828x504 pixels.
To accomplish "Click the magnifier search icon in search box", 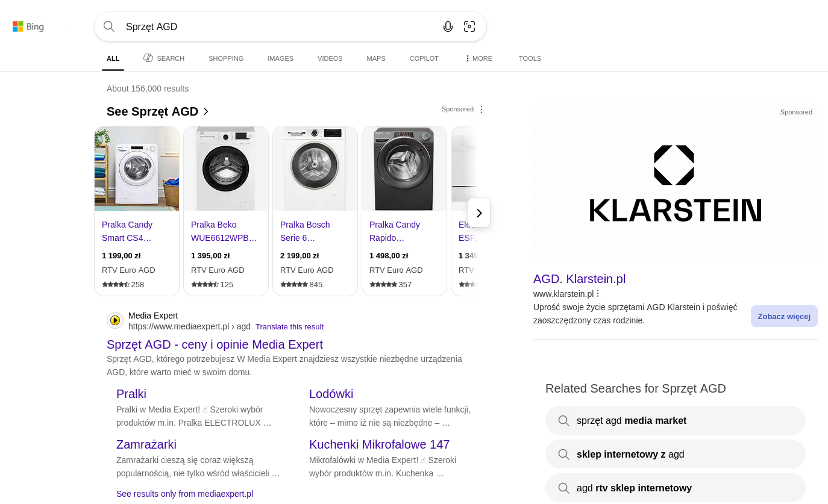I will pos(109,26).
